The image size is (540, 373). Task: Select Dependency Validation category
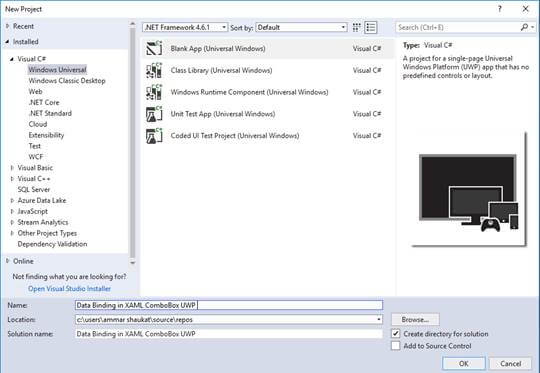point(52,244)
